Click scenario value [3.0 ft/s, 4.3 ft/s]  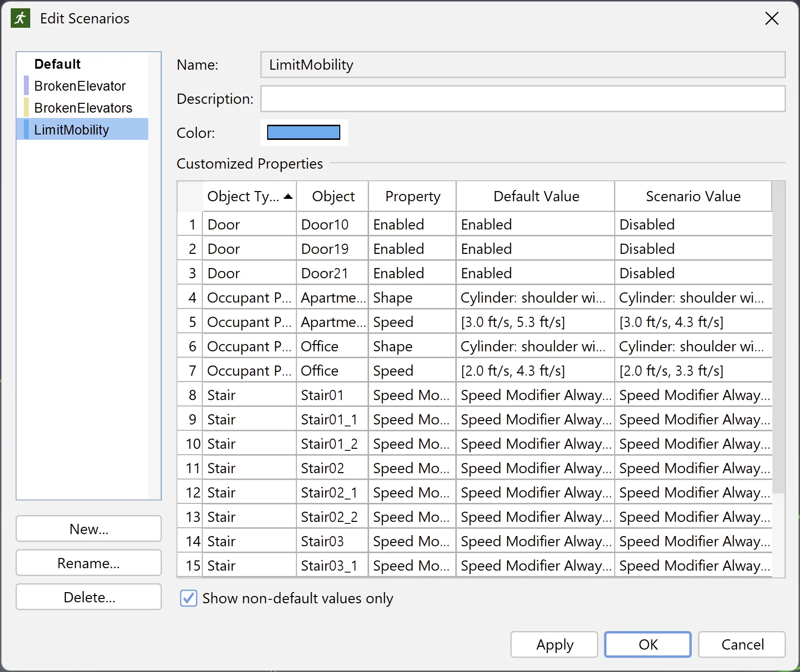pyautogui.click(x=693, y=322)
